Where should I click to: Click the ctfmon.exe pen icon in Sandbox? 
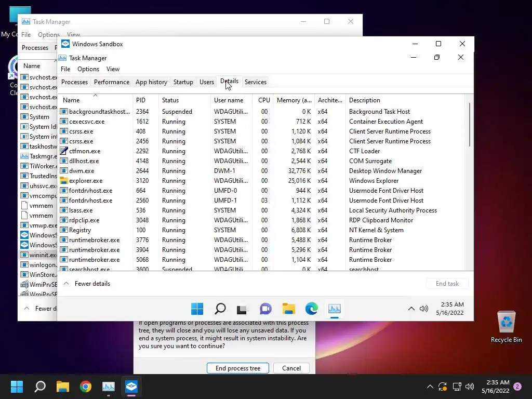point(64,151)
